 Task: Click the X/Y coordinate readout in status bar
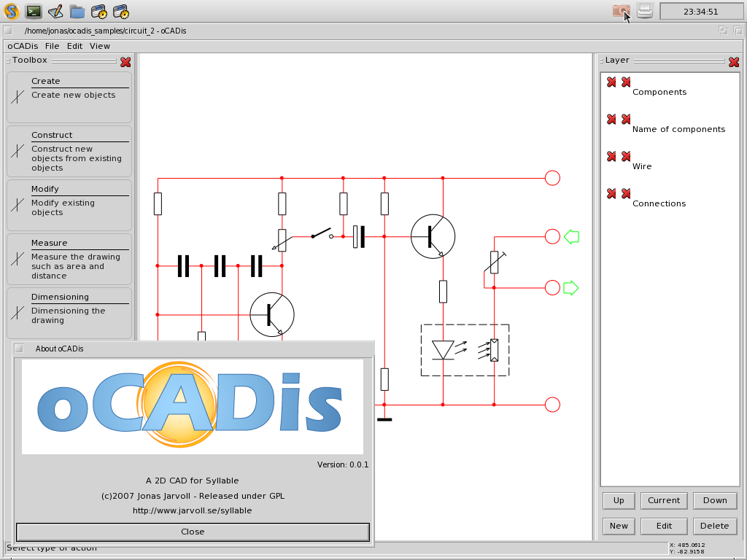coord(687,548)
